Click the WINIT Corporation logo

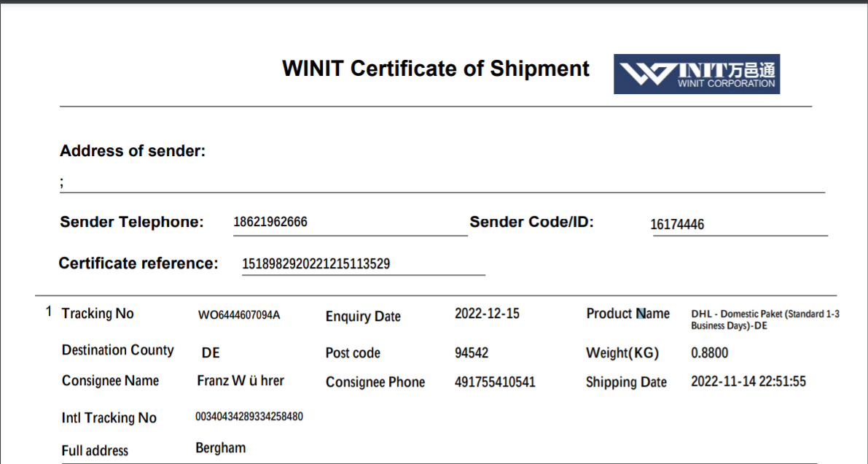tap(696, 74)
